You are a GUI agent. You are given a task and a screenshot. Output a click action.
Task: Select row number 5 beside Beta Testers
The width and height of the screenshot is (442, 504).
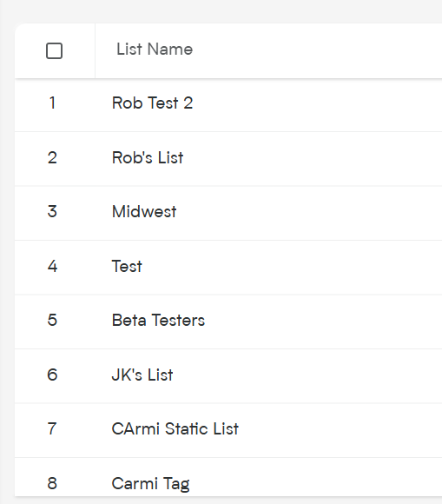click(52, 320)
